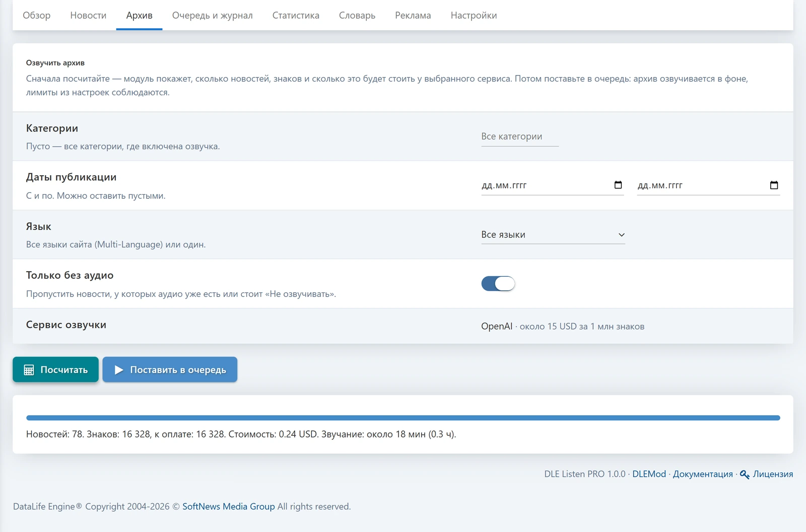Focus the start date дд.мм.гггг field
This screenshot has height=532, width=806.
pyautogui.click(x=553, y=185)
